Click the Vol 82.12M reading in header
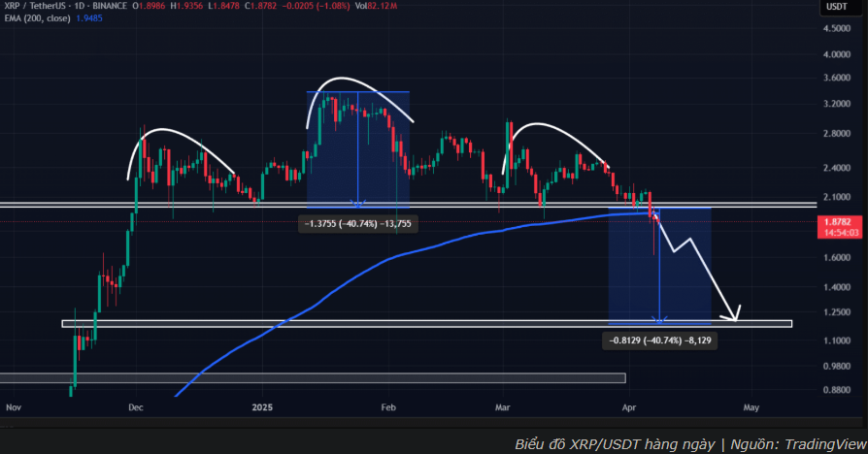 [x=376, y=6]
